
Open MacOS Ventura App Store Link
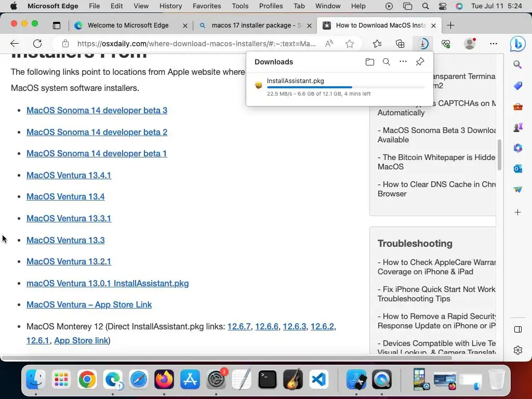point(89,304)
